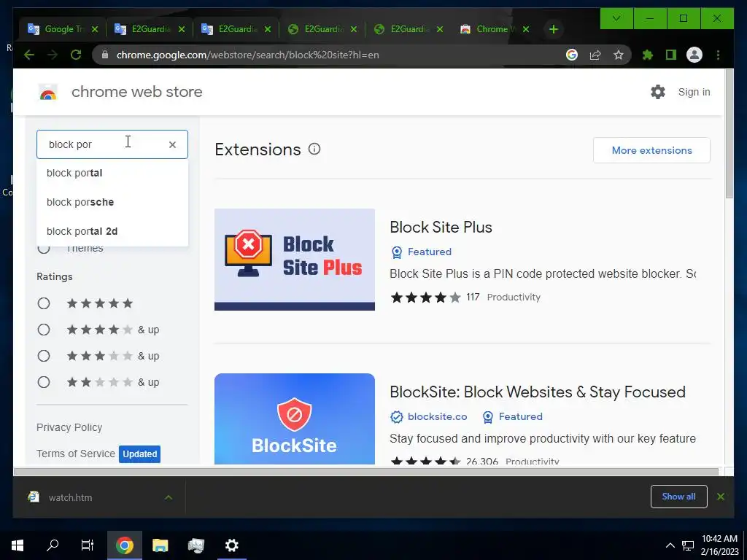The height and width of the screenshot is (560, 747).
Task: Open Windows Start menu
Action: tap(18, 545)
